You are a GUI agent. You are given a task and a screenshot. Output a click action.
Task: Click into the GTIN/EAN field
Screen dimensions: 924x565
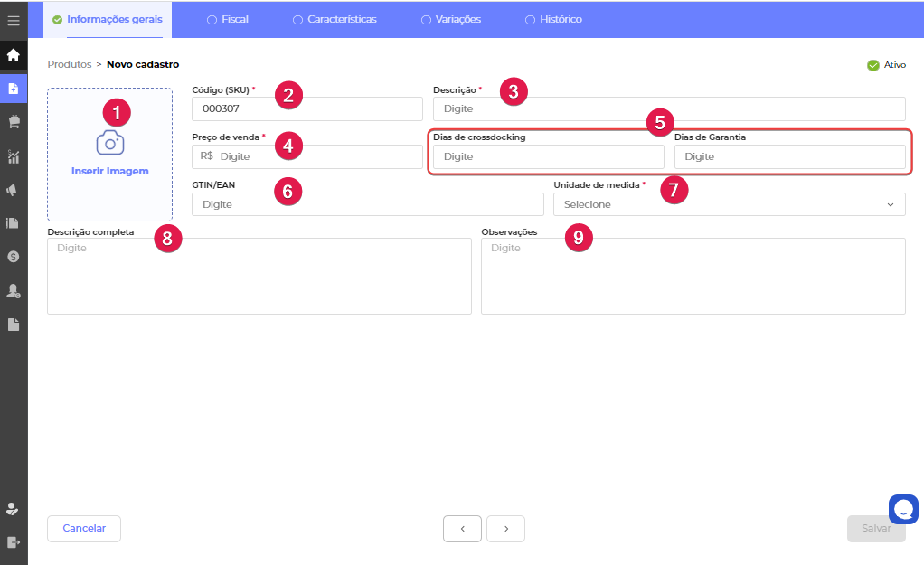pyautogui.click(x=367, y=204)
